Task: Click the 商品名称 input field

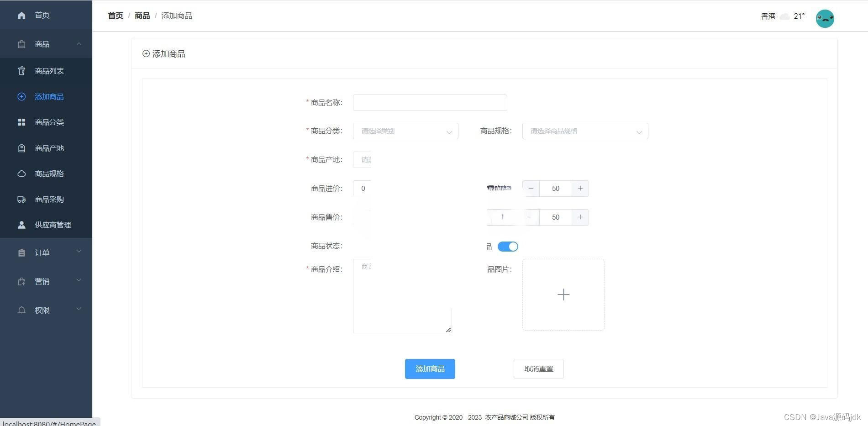Action: pyautogui.click(x=430, y=103)
